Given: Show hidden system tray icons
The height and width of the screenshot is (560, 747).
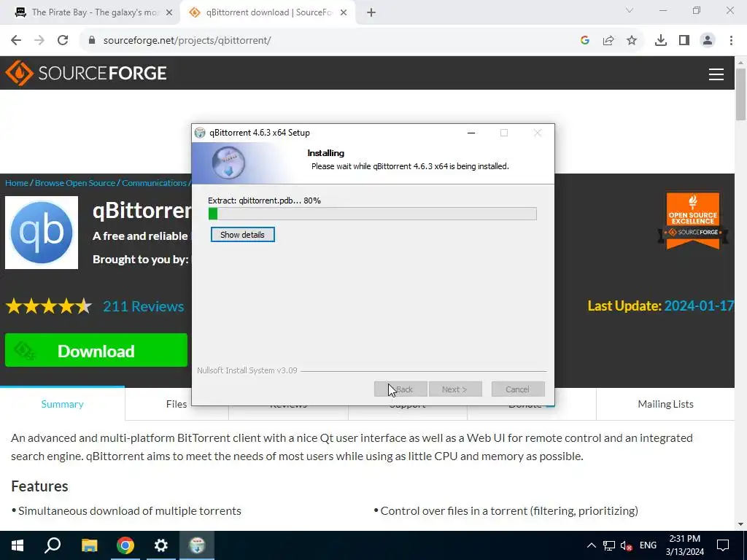Looking at the screenshot, I should click(591, 545).
